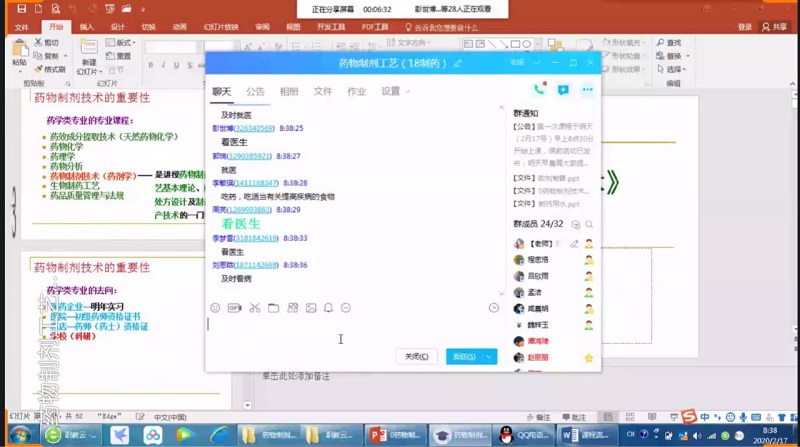Expand the 设置 dropdown in group tabs
This screenshot has width=800, height=447.
pyautogui.click(x=396, y=91)
